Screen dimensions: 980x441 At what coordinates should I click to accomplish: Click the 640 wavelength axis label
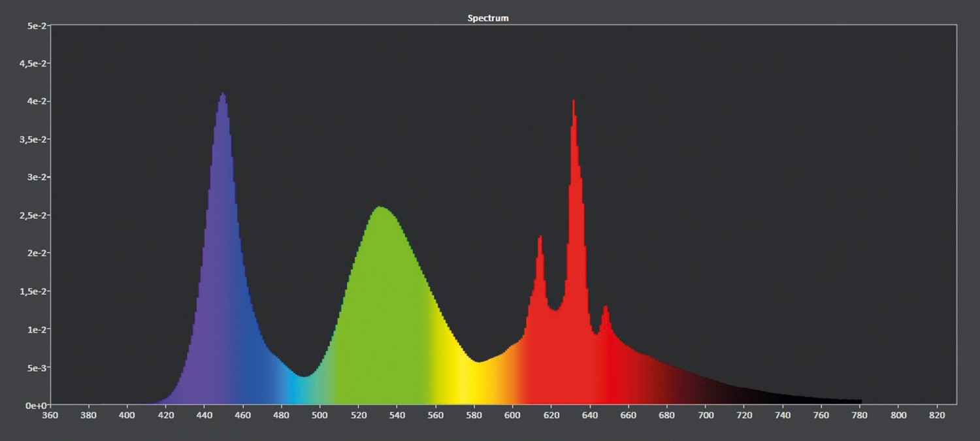(590, 415)
